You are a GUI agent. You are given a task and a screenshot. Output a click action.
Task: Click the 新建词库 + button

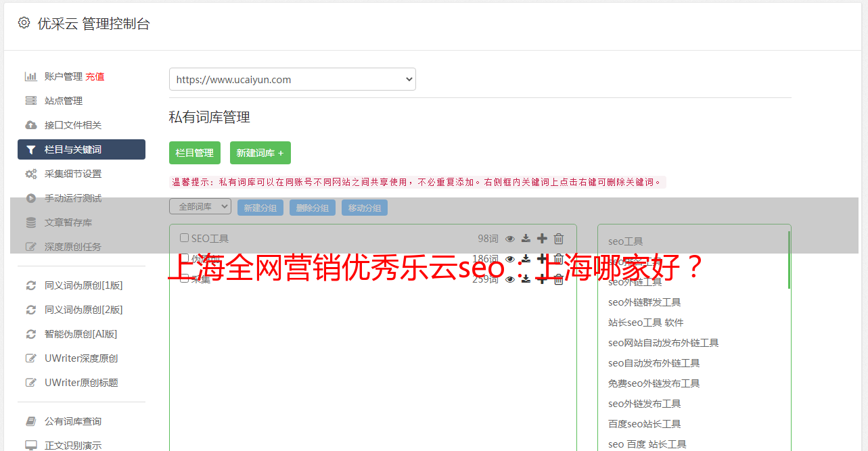pyautogui.click(x=260, y=153)
